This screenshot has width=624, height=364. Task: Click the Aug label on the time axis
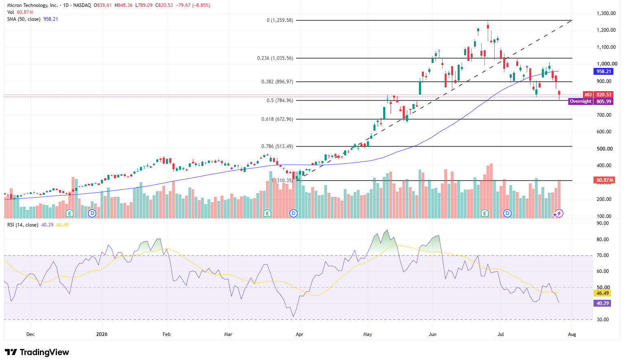click(572, 334)
